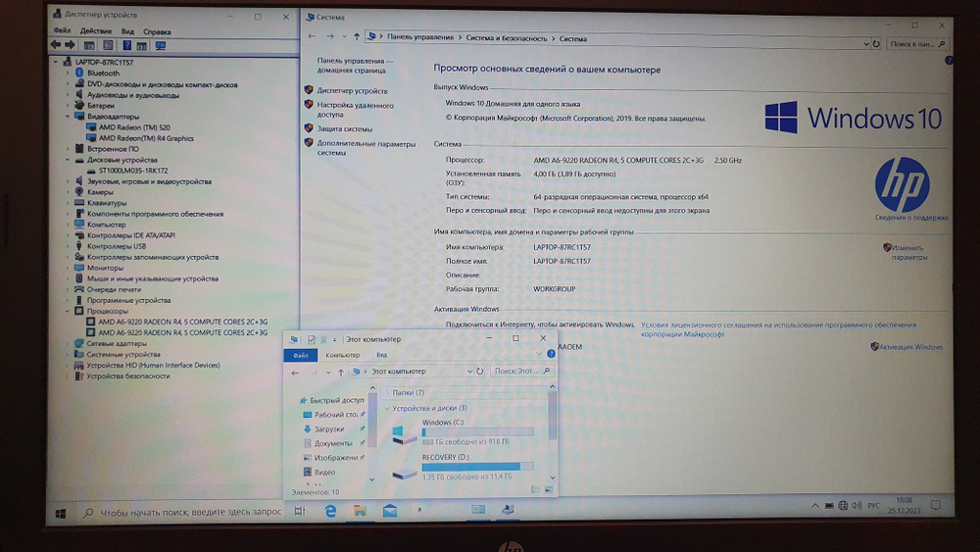
Task: Select AMD Radeon(TM) R4 Graphics device
Action: (146, 138)
